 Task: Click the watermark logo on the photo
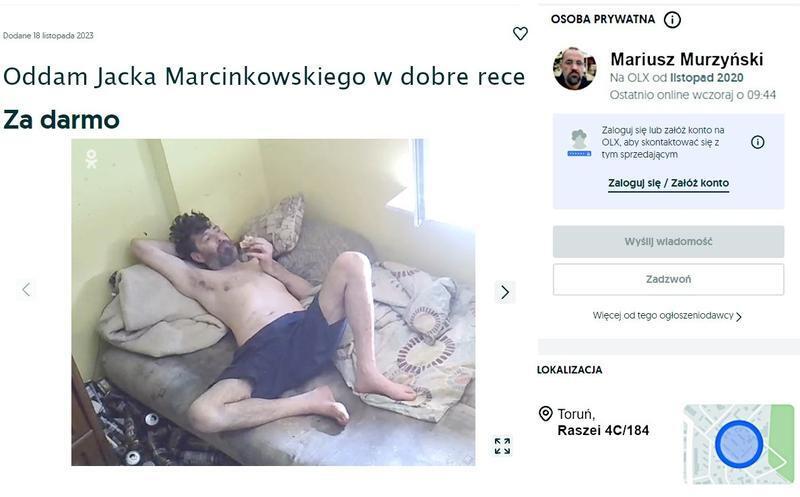point(91,159)
